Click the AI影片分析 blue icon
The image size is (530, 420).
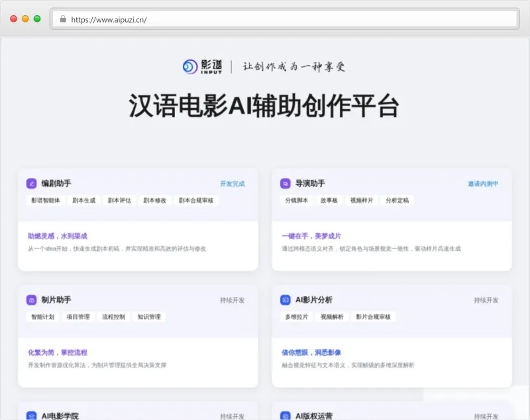click(x=286, y=299)
